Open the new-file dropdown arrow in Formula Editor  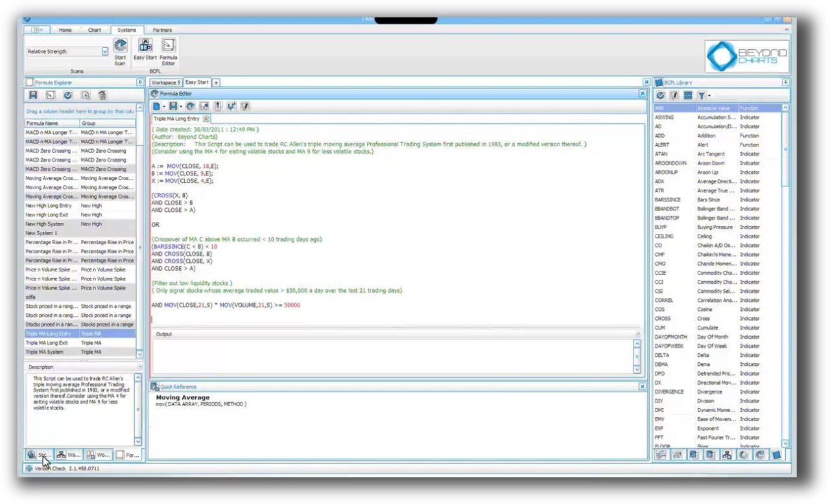(163, 106)
